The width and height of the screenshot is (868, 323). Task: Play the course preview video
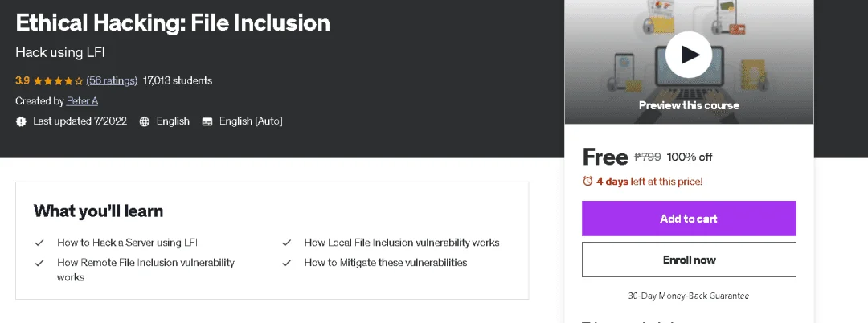coord(689,54)
